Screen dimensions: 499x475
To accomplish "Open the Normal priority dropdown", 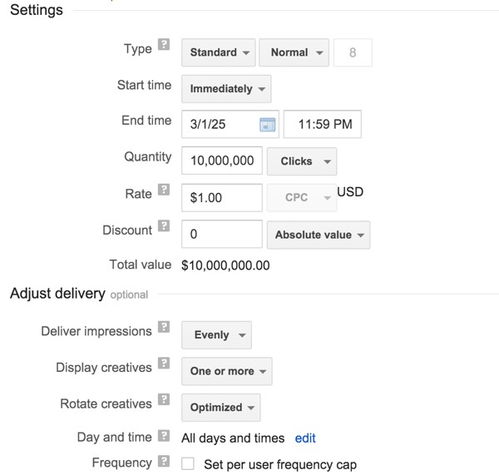I will [294, 53].
